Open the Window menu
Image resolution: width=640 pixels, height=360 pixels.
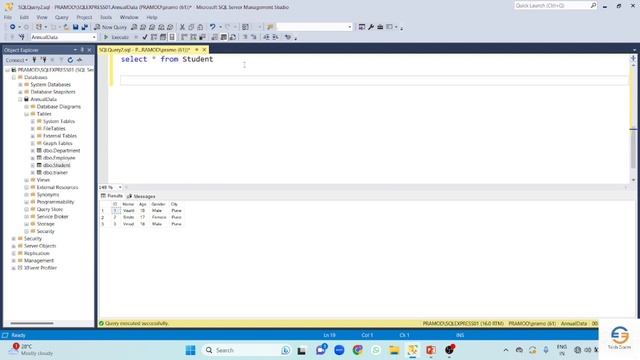tap(129, 17)
